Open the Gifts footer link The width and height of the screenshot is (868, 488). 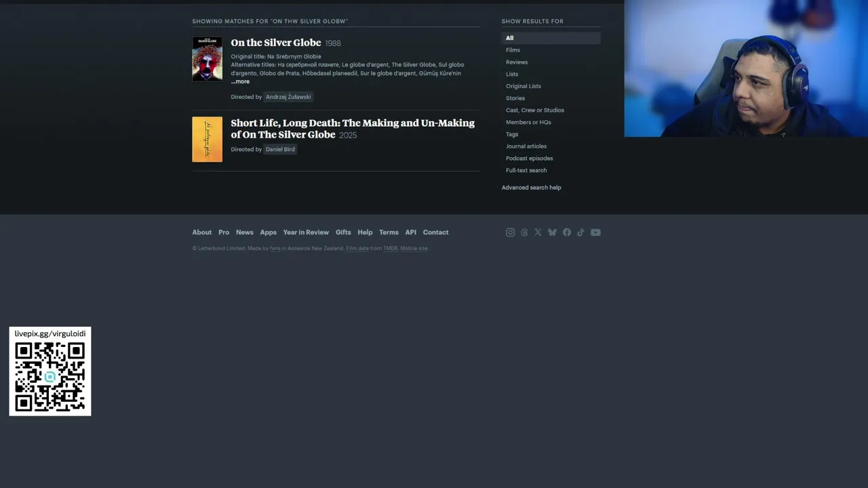(x=343, y=232)
